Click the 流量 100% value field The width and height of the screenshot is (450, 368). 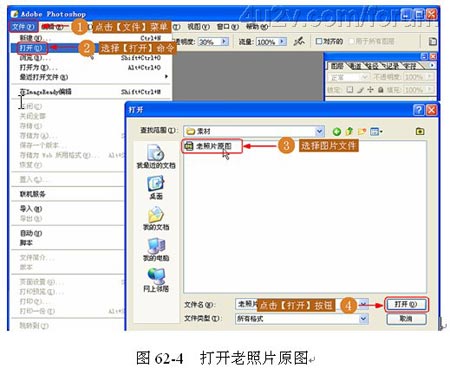(x=268, y=42)
